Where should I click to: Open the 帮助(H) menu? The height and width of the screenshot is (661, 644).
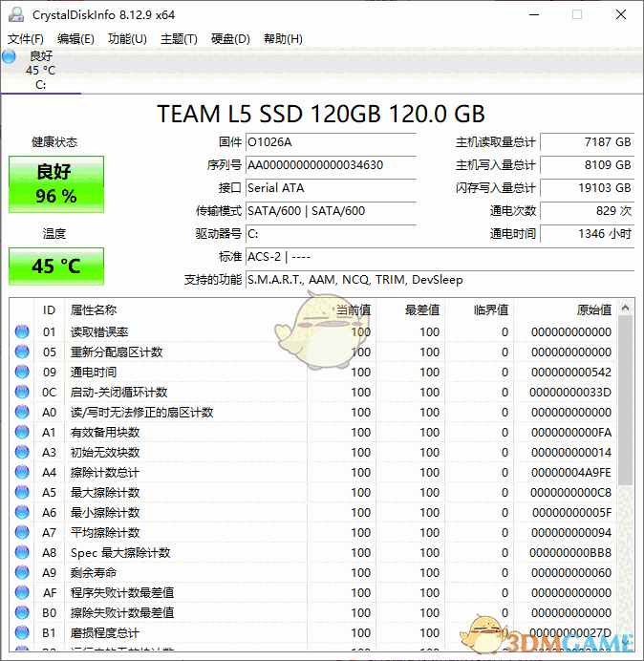tap(283, 39)
